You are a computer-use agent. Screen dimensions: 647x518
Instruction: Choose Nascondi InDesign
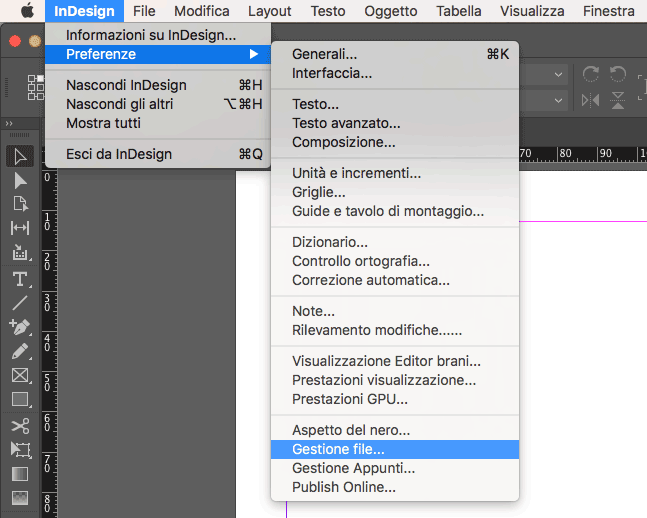click(158, 85)
